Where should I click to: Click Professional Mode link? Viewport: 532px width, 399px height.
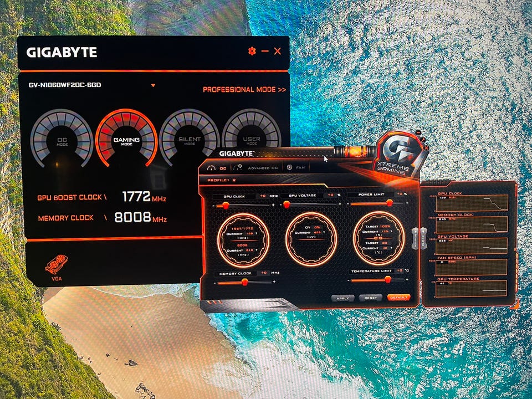click(244, 90)
